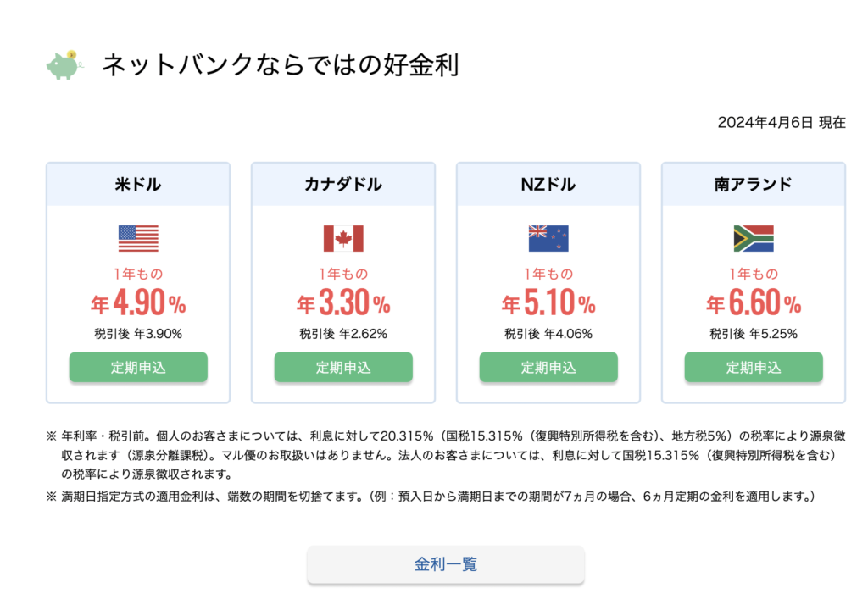Click the 2024年4月6日 現在 date text

782,122
